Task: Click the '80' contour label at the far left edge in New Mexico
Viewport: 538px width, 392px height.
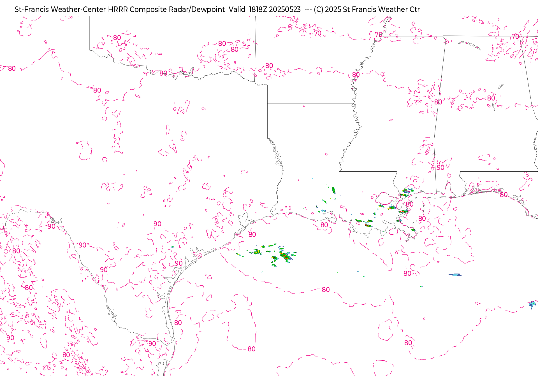Action: click(12, 68)
